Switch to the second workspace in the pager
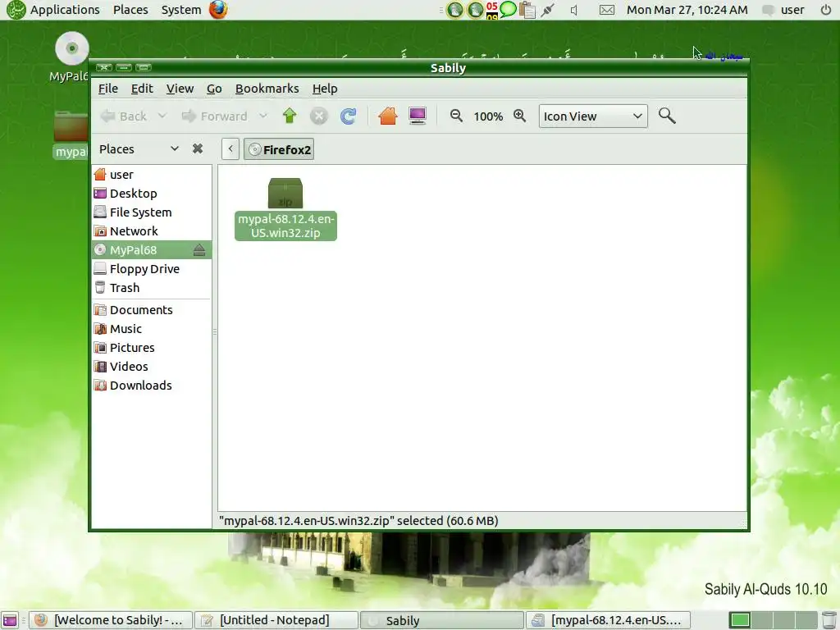840x630 pixels. [x=761, y=620]
